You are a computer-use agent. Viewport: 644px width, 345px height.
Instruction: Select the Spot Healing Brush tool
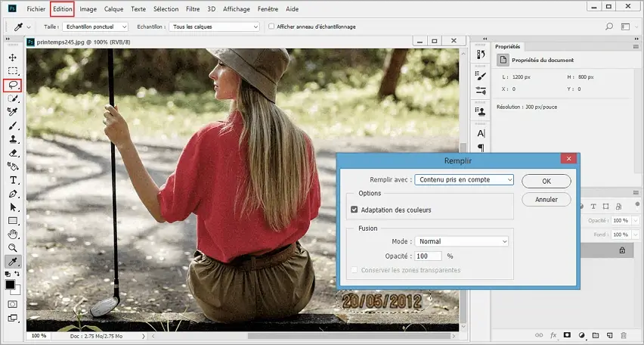pyautogui.click(x=13, y=112)
